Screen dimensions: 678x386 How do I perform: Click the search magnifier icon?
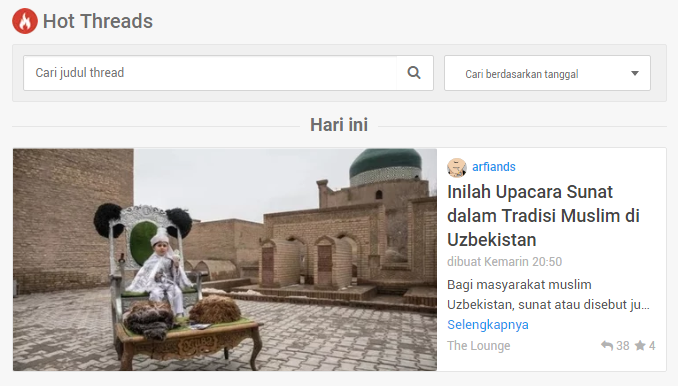(x=414, y=73)
